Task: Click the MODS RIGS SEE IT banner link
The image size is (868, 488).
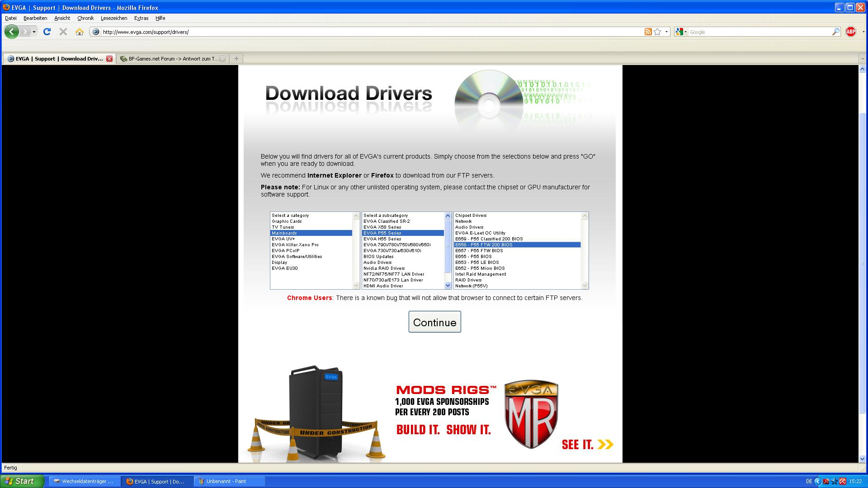Action: click(x=587, y=445)
